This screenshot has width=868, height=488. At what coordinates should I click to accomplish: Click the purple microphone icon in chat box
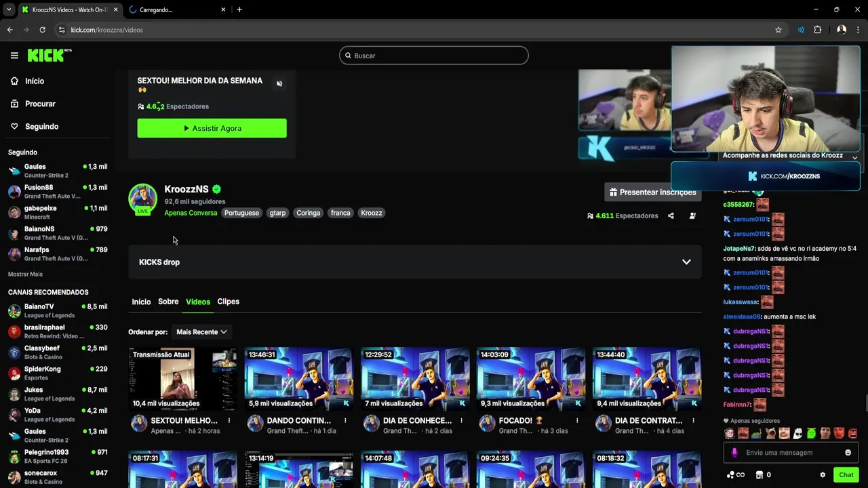[734, 453]
